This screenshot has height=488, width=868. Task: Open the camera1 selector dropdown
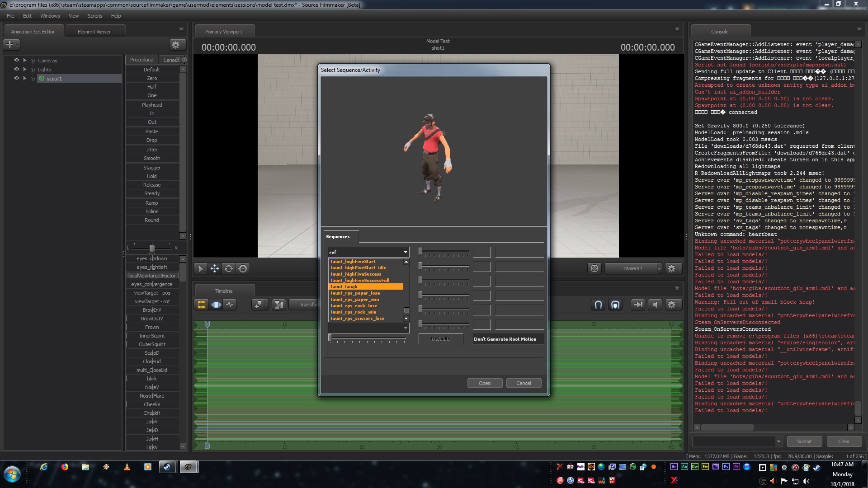(x=633, y=268)
